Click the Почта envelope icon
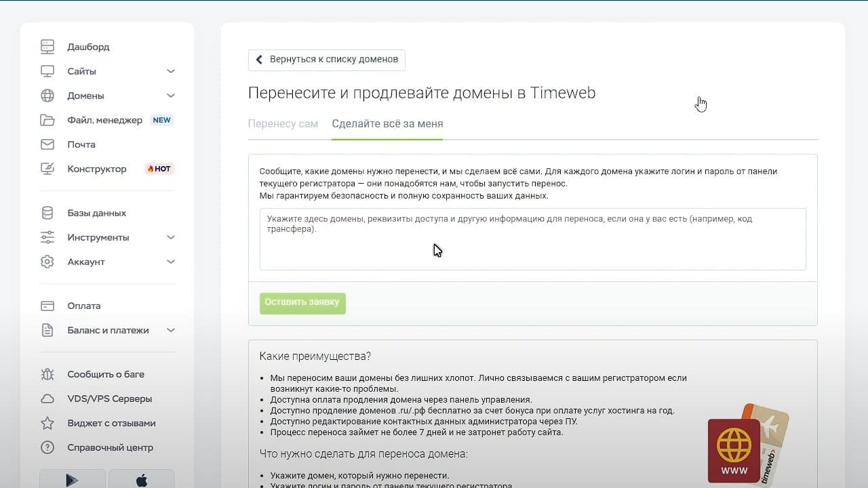 [47, 144]
